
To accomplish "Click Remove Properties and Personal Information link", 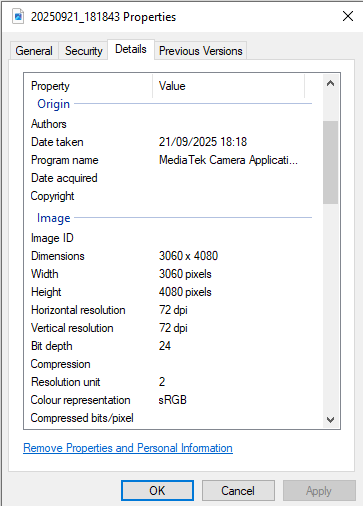I will click(128, 448).
